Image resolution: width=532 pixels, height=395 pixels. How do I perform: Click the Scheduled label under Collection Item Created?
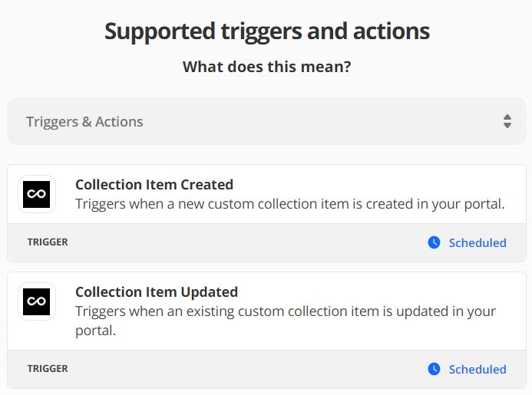pyautogui.click(x=477, y=242)
